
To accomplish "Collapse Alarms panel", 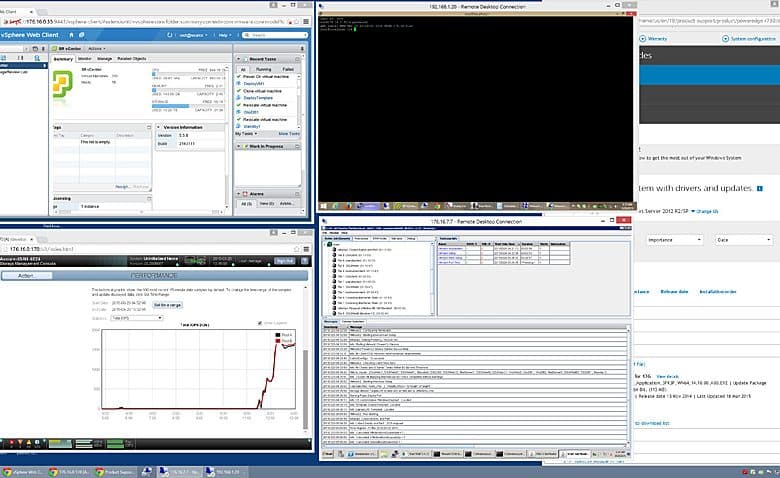I will click(238, 193).
